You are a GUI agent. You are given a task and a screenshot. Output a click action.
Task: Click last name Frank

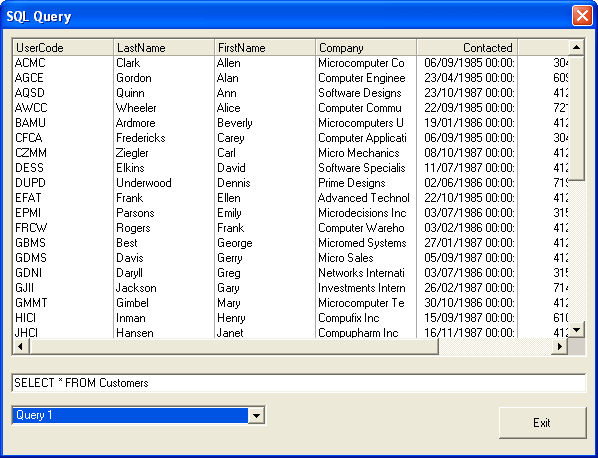130,198
